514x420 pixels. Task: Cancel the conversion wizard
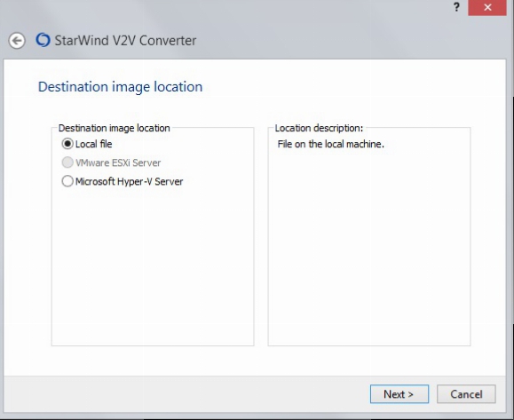coord(466,393)
